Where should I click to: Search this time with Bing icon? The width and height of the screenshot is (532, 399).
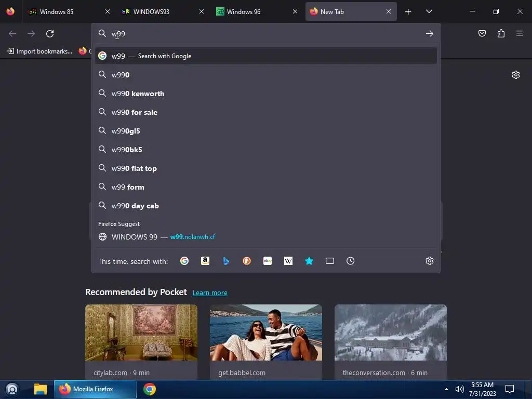[226, 261]
